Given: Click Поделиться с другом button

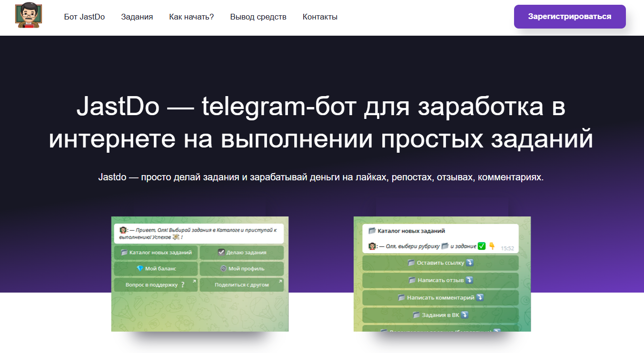Looking at the screenshot, I should pos(242,284).
